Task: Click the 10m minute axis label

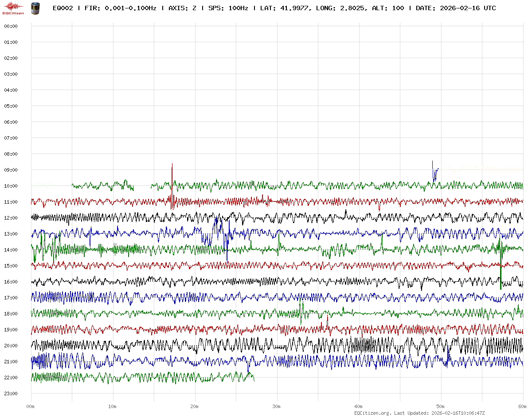Action: pos(113,406)
